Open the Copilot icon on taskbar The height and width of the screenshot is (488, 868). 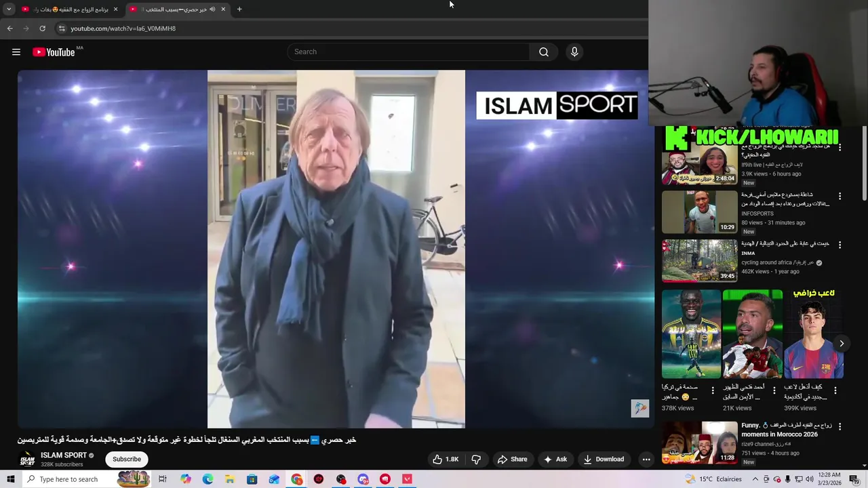click(x=185, y=479)
